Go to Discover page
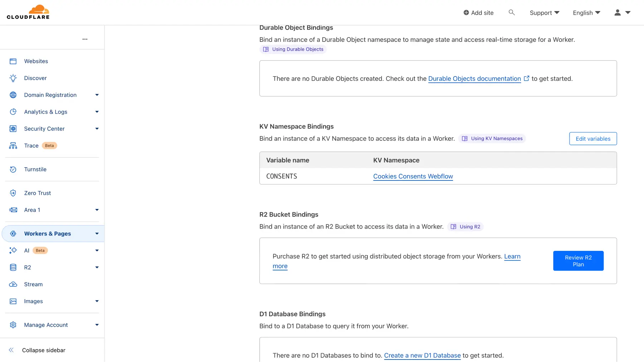Image resolution: width=644 pixels, height=362 pixels. point(35,78)
